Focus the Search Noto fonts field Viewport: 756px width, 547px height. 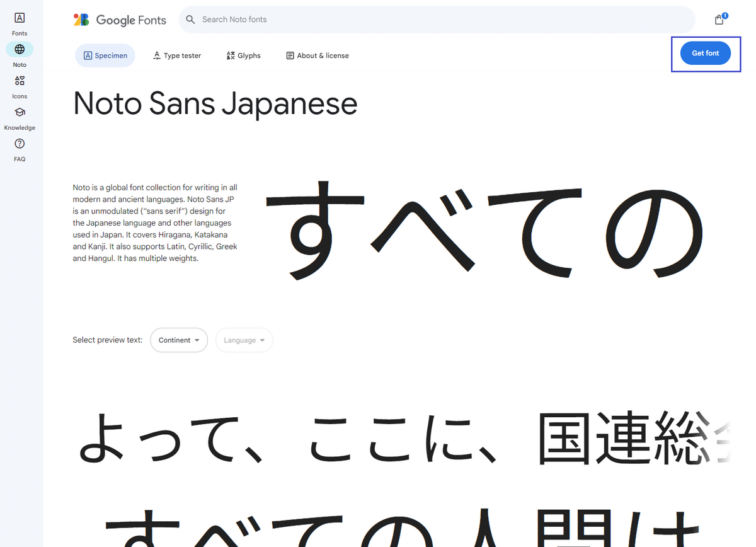437,20
